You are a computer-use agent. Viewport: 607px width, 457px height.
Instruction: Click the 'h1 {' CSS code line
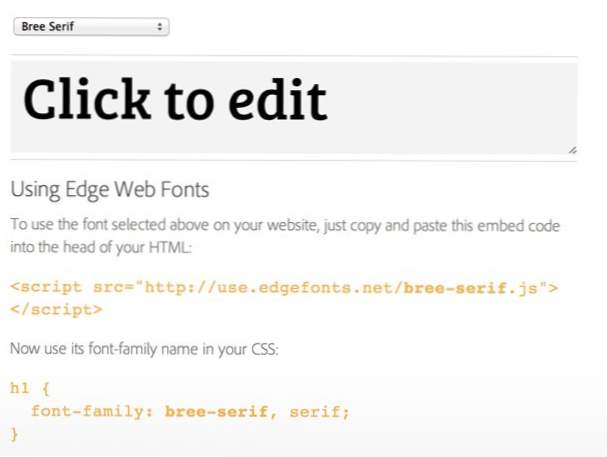click(x=30, y=389)
